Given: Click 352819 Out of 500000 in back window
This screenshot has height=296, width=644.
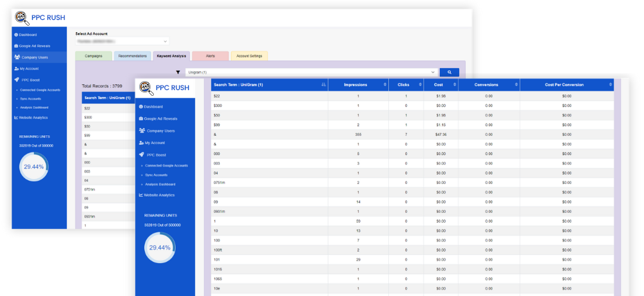Looking at the screenshot, I should coord(36,145).
